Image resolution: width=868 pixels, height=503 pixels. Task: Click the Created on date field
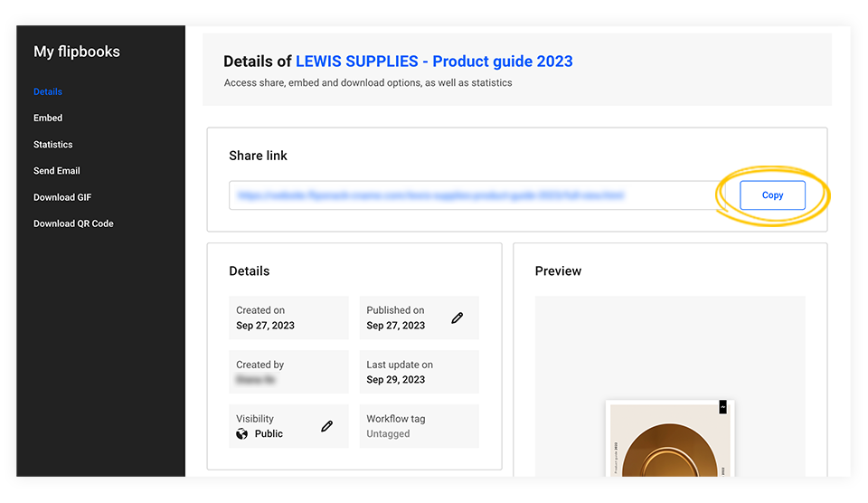(288, 318)
